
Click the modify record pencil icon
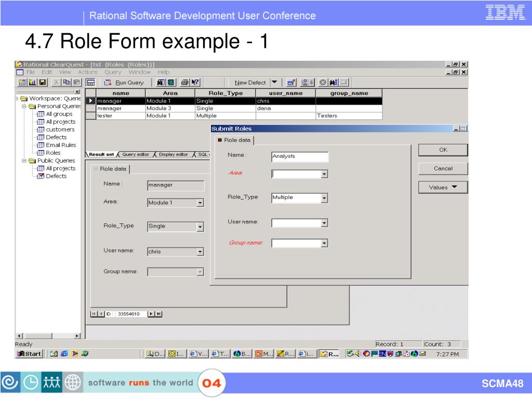pyautogui.click(x=291, y=83)
